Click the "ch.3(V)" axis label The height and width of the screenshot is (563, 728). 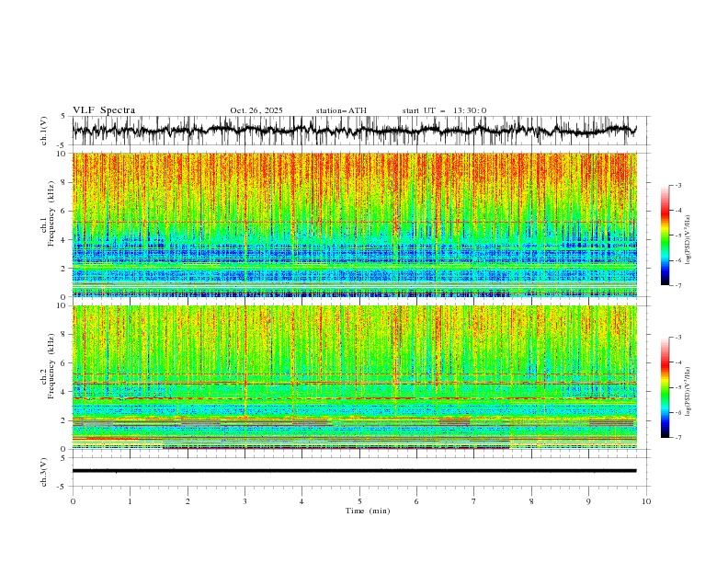coord(44,472)
